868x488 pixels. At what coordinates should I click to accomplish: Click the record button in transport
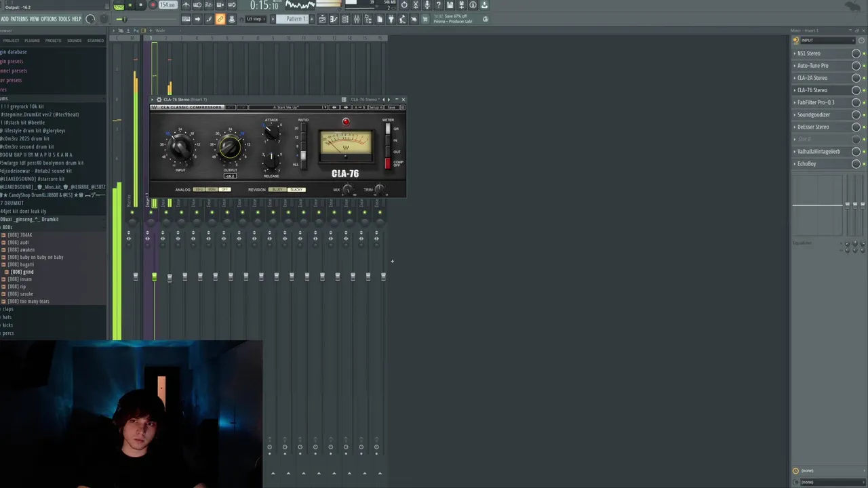[x=153, y=5]
